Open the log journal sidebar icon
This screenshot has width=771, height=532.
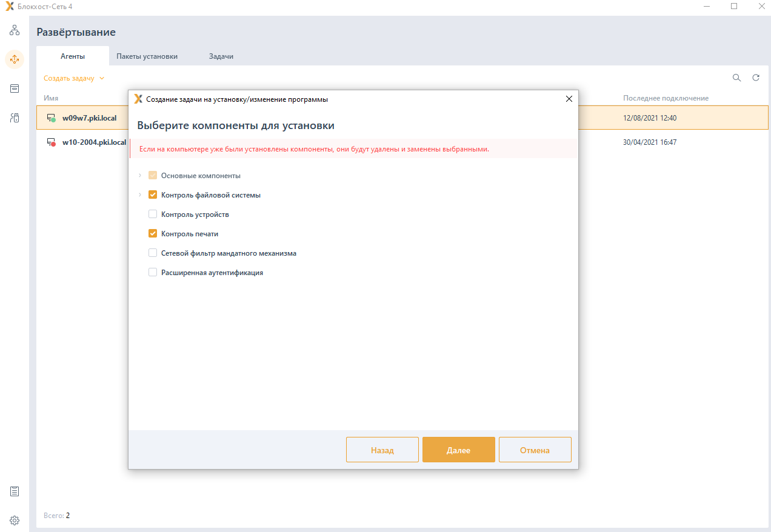pyautogui.click(x=15, y=491)
